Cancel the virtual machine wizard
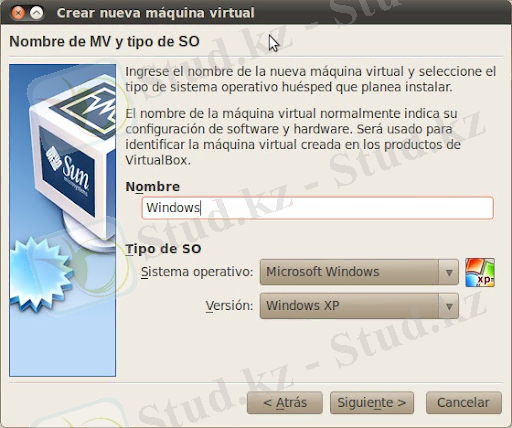The image size is (512, 428). tap(464, 403)
